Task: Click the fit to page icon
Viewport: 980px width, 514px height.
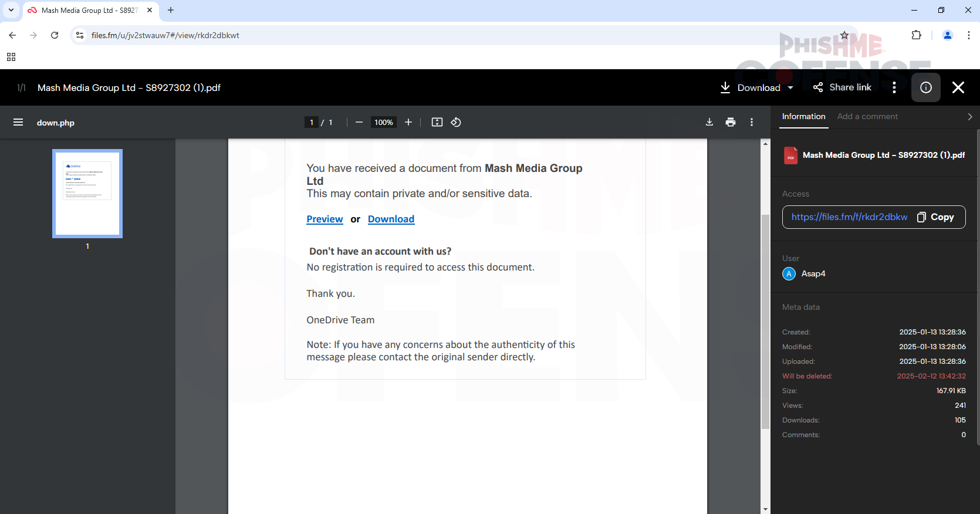Action: [x=437, y=122]
